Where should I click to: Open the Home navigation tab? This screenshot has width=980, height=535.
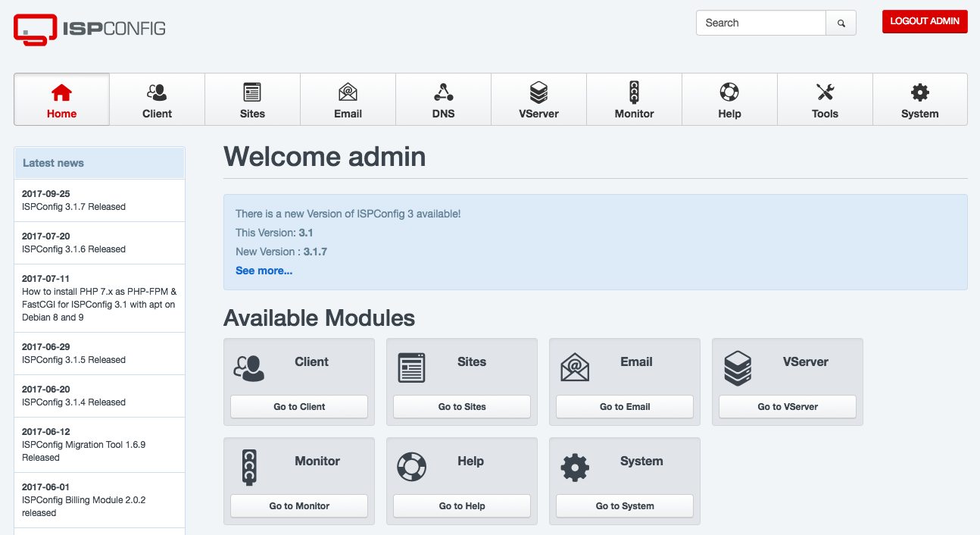pos(62,99)
